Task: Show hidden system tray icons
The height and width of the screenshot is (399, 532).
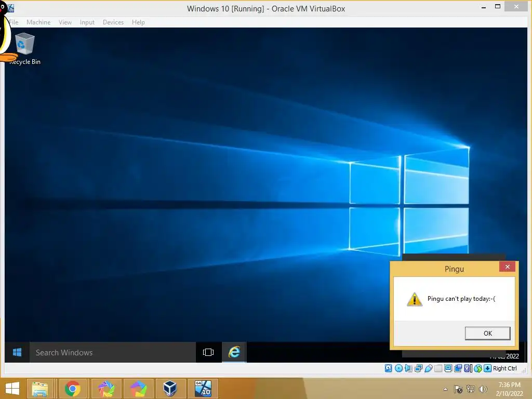Action: click(445, 389)
